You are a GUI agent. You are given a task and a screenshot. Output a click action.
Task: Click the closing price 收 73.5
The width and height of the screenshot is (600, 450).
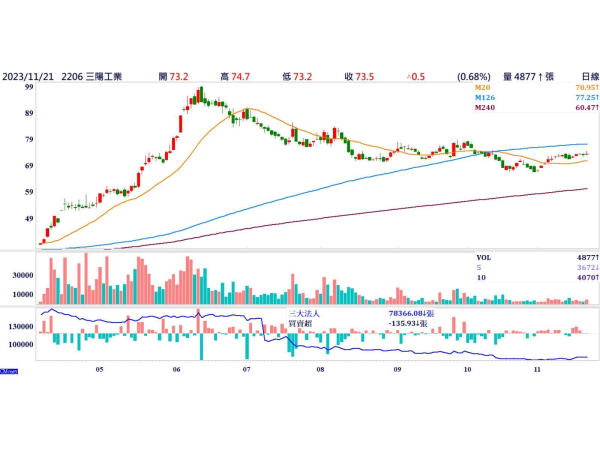pyautogui.click(x=359, y=77)
